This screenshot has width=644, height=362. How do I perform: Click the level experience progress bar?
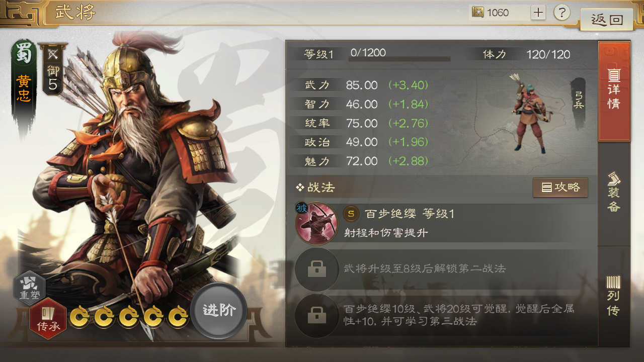(399, 59)
